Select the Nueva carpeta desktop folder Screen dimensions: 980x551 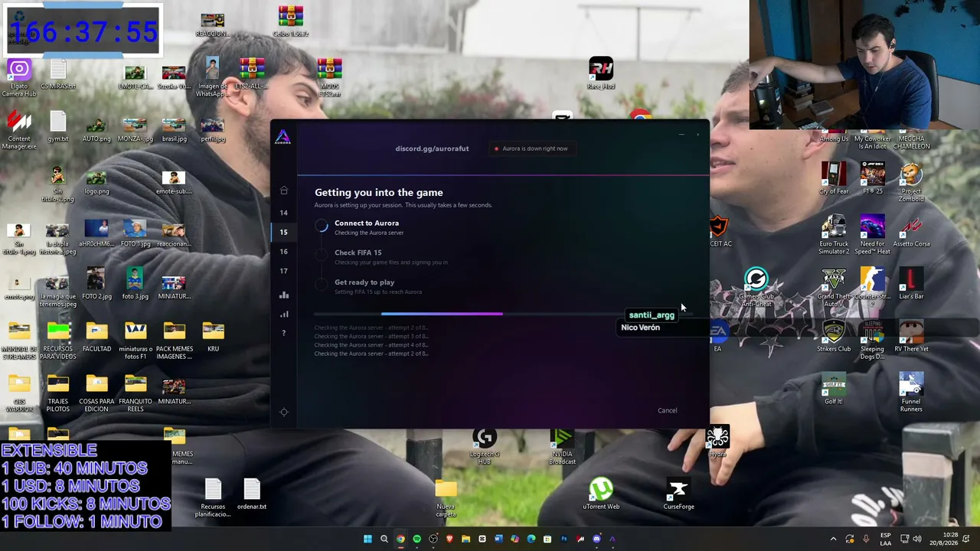tap(446, 498)
